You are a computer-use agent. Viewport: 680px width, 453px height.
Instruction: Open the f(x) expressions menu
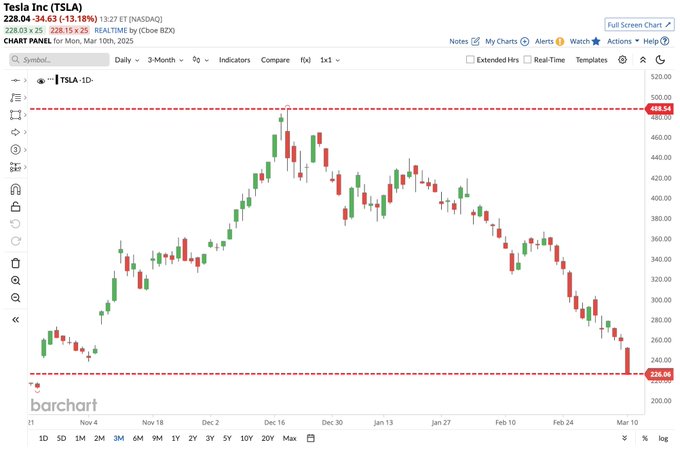point(305,60)
